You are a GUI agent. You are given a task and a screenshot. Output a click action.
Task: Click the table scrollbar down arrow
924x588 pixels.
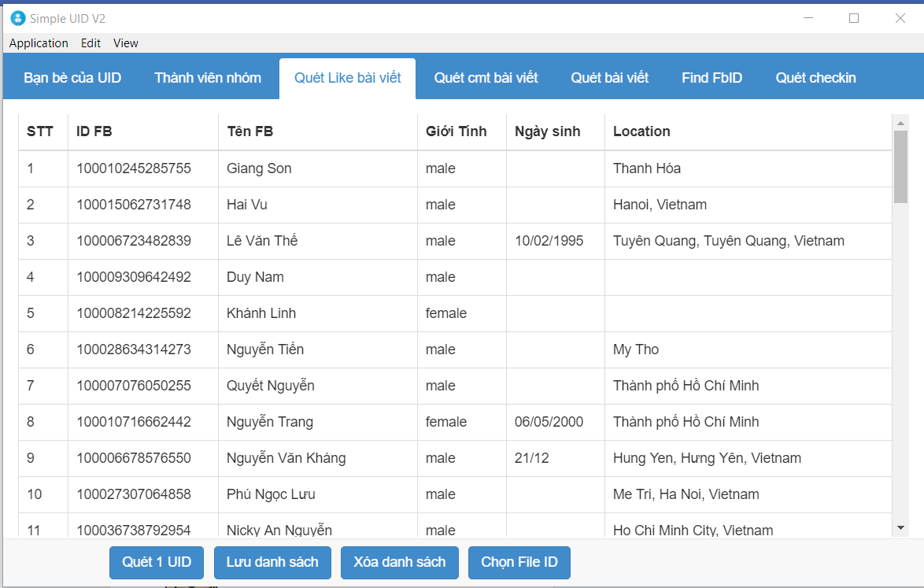point(900,528)
